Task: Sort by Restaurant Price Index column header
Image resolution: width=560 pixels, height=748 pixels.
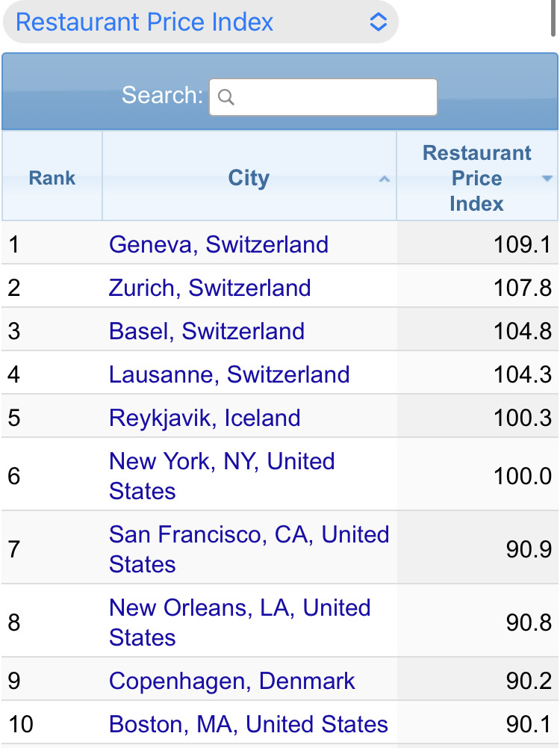Action: [477, 176]
